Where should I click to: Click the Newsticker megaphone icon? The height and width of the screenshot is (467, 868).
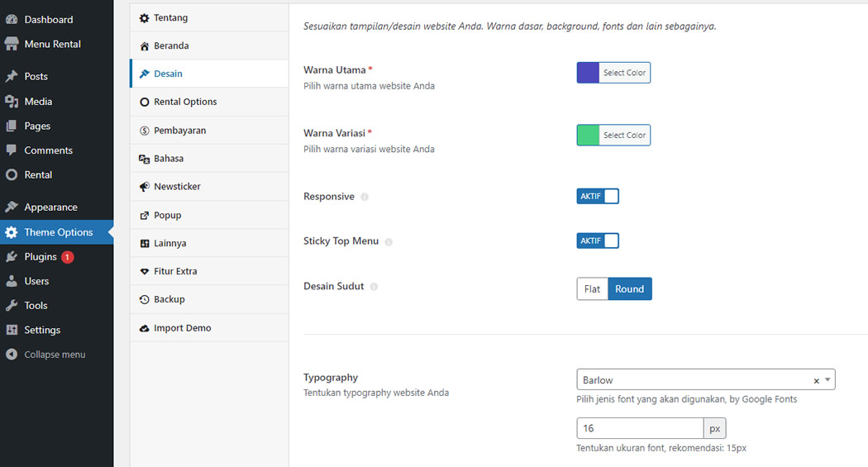(145, 187)
